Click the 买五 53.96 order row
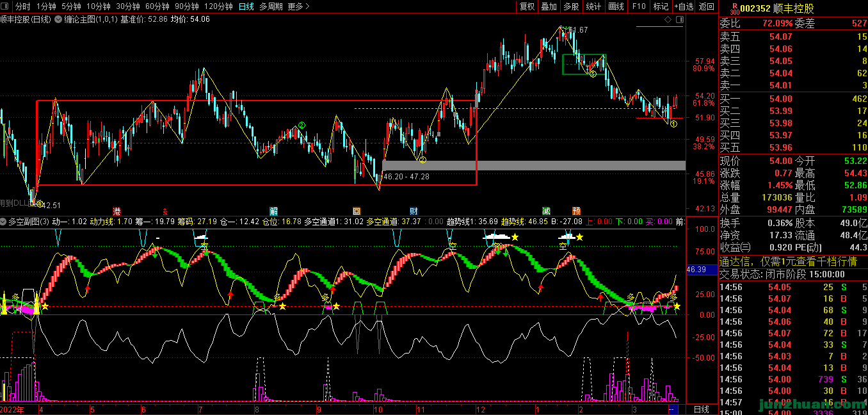868x415 pixels. pos(793,147)
